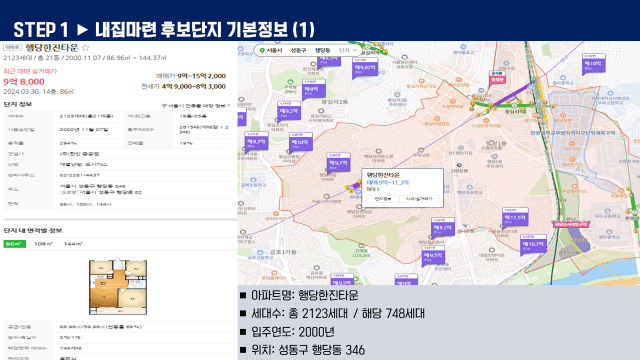The width and height of the screenshot is (640, 360).
Task: Select the 매 11.5억 price marker on map
Action: pyautogui.click(x=515, y=217)
